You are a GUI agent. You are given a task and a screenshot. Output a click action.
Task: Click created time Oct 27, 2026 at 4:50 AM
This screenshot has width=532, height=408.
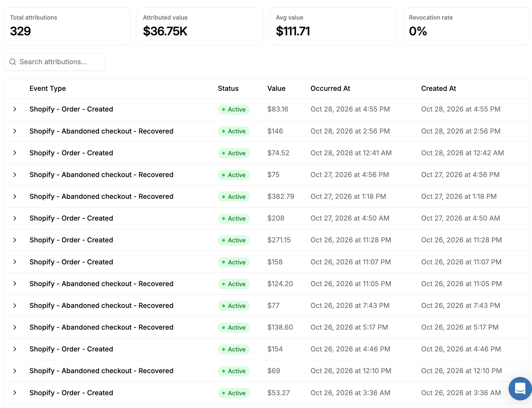tap(460, 218)
